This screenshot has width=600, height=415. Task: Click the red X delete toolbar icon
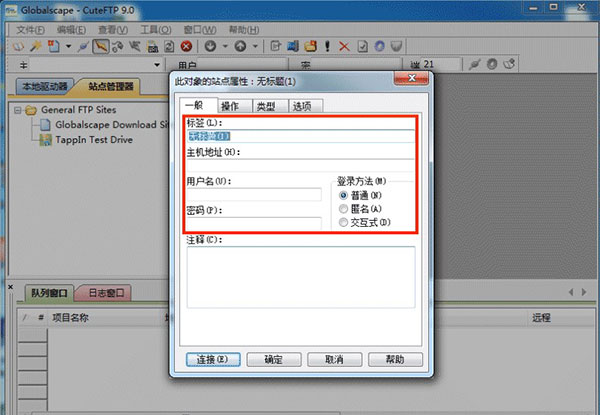coord(344,46)
